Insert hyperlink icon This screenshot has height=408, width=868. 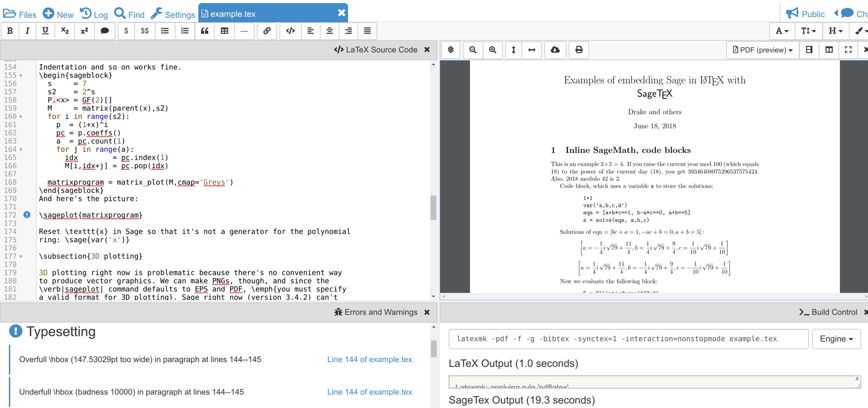pos(267,31)
